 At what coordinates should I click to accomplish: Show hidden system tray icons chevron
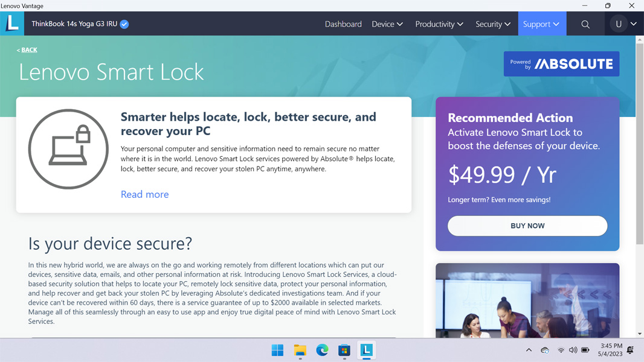(529, 350)
